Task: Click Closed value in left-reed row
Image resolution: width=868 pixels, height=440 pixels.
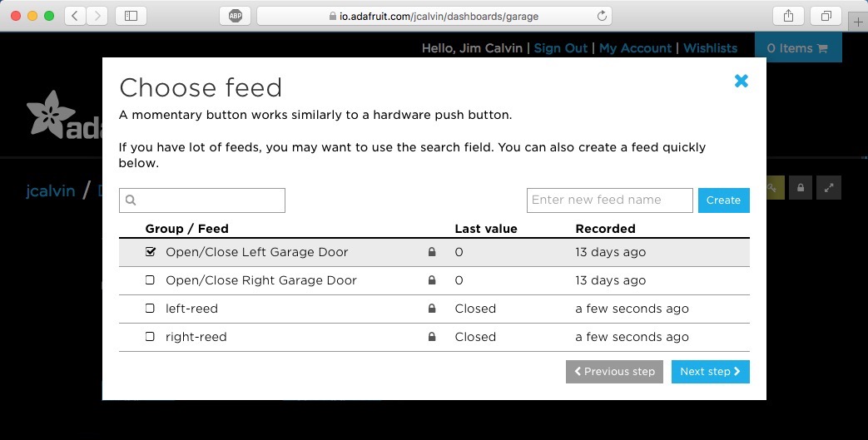Action: pos(475,309)
